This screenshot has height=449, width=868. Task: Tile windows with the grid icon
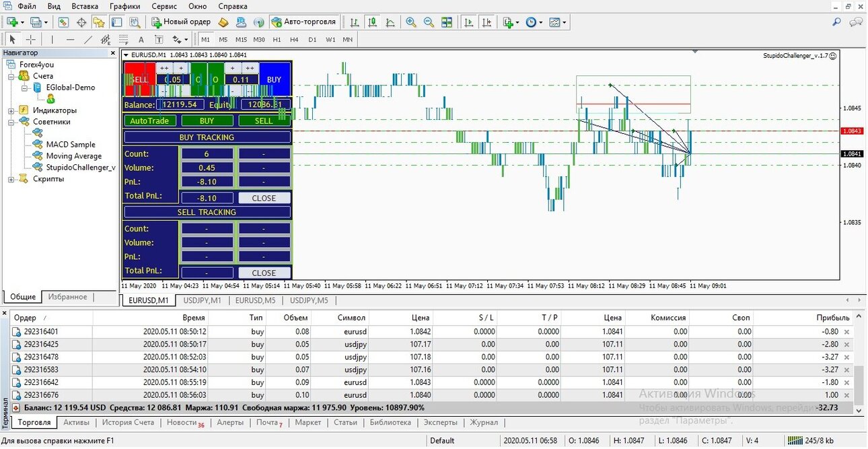(x=446, y=22)
